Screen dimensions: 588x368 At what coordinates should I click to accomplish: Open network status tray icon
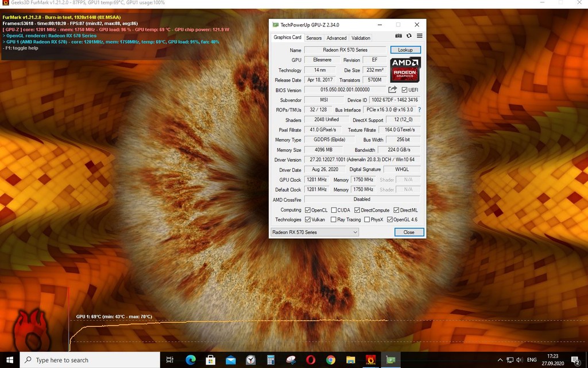pyautogui.click(x=510, y=360)
